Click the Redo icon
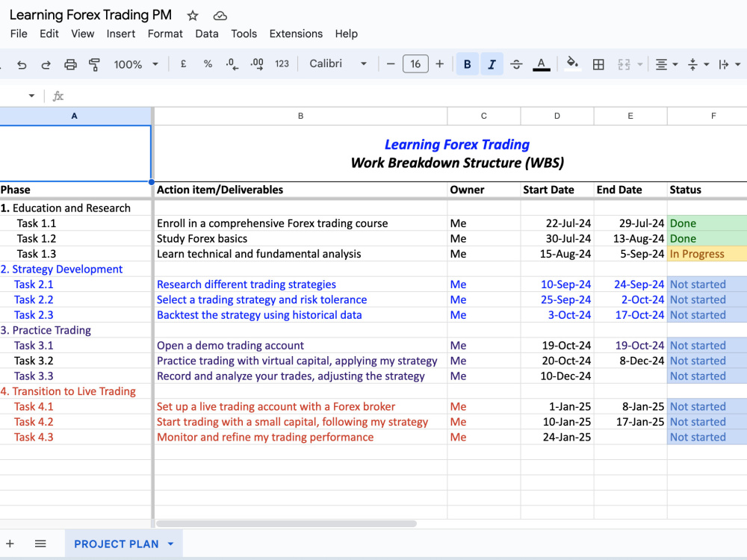Screen dimensions: 747x560 pos(46,64)
